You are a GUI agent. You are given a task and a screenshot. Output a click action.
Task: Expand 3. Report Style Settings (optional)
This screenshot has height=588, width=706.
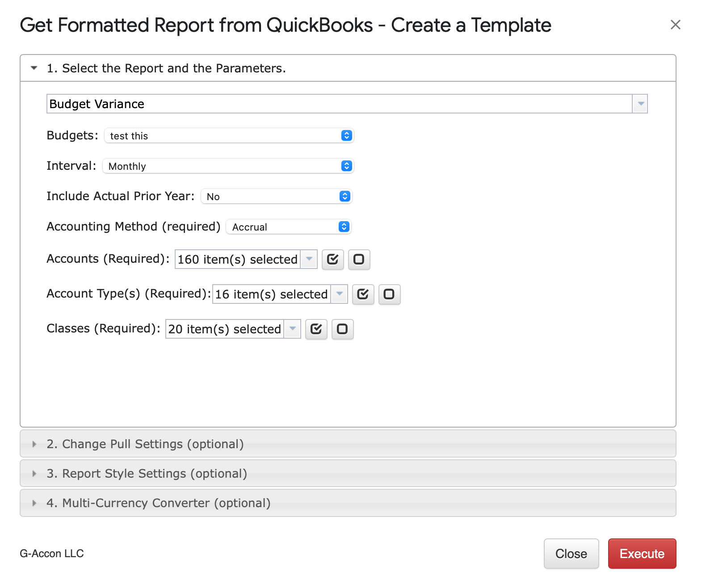point(348,473)
